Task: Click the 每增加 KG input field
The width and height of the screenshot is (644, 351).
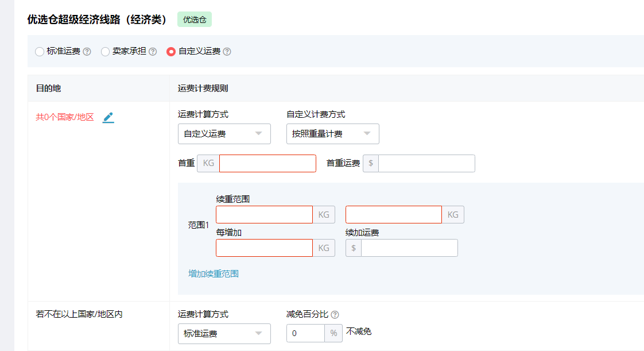Action: [264, 248]
